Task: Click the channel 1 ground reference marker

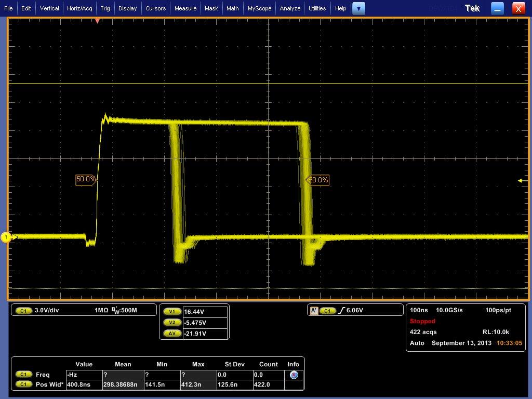Action: [6, 237]
